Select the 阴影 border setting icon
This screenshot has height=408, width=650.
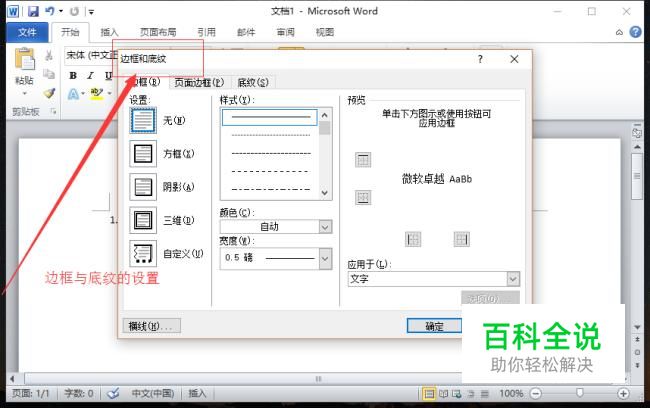point(143,187)
